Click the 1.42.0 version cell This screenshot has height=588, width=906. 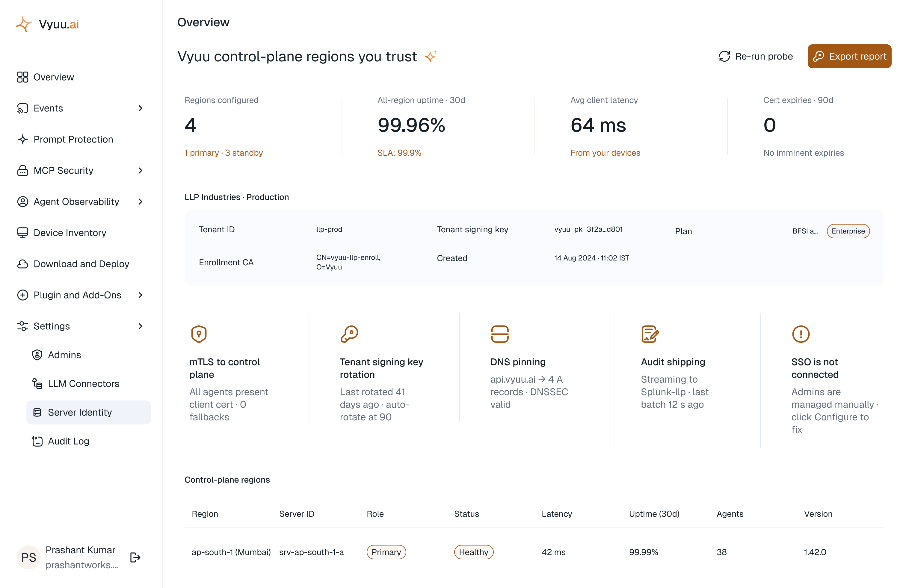click(815, 552)
